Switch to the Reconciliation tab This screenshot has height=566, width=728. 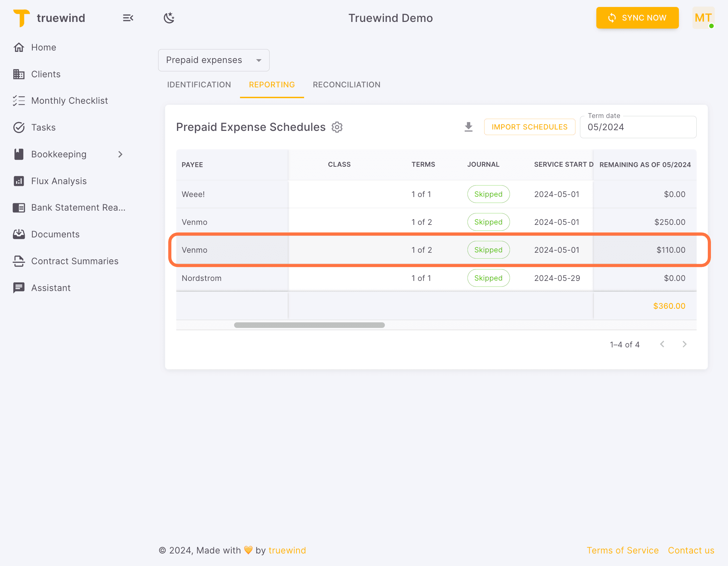tap(346, 85)
